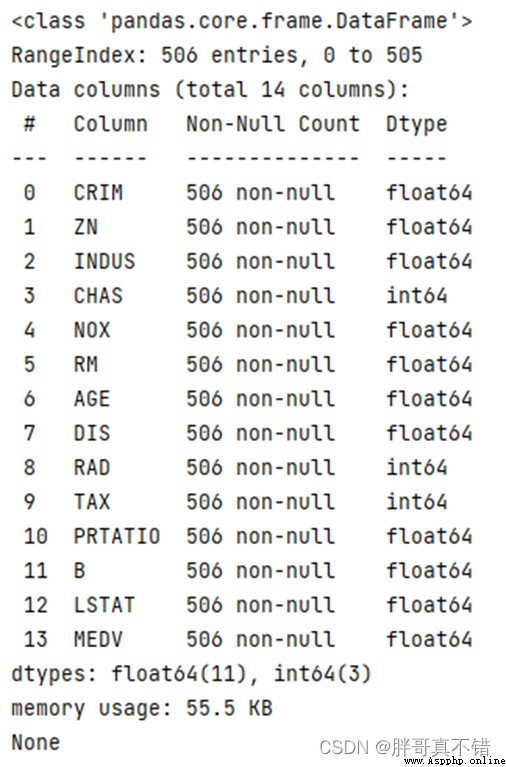Select the RangeIndex 506 entries line

pos(217,55)
